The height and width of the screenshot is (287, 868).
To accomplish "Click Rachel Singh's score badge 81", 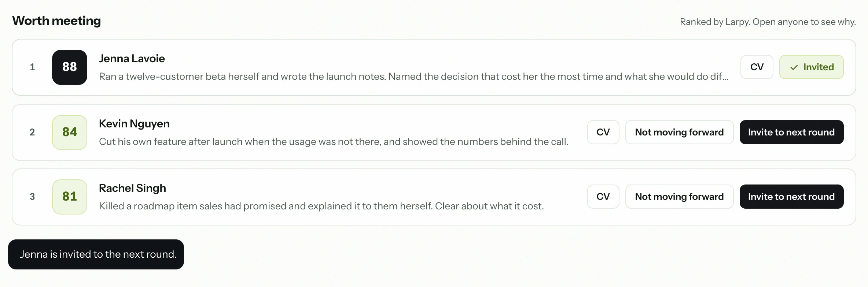I will 70,197.
